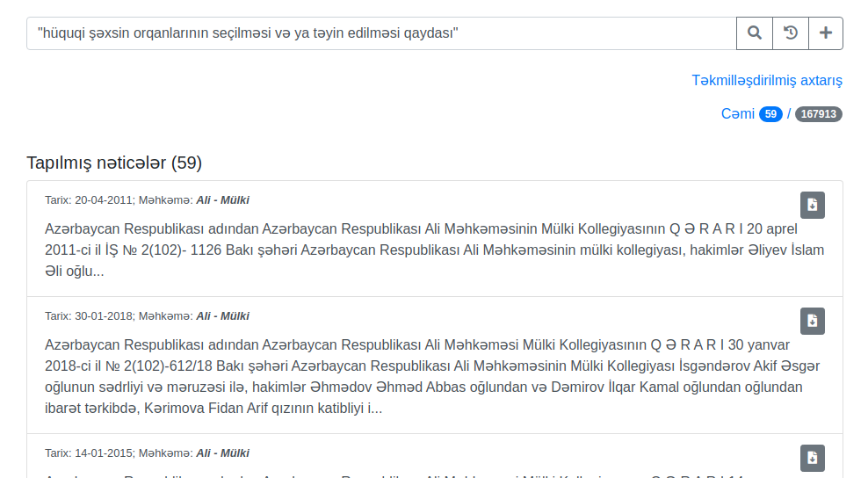Click the gray 167913 total badge
This screenshot has height=478, width=868.
[819, 114]
